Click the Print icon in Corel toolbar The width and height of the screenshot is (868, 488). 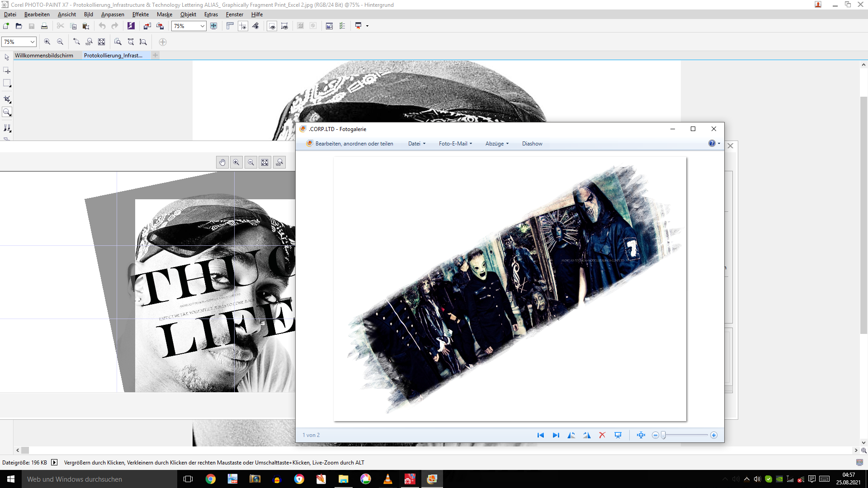[x=44, y=26]
